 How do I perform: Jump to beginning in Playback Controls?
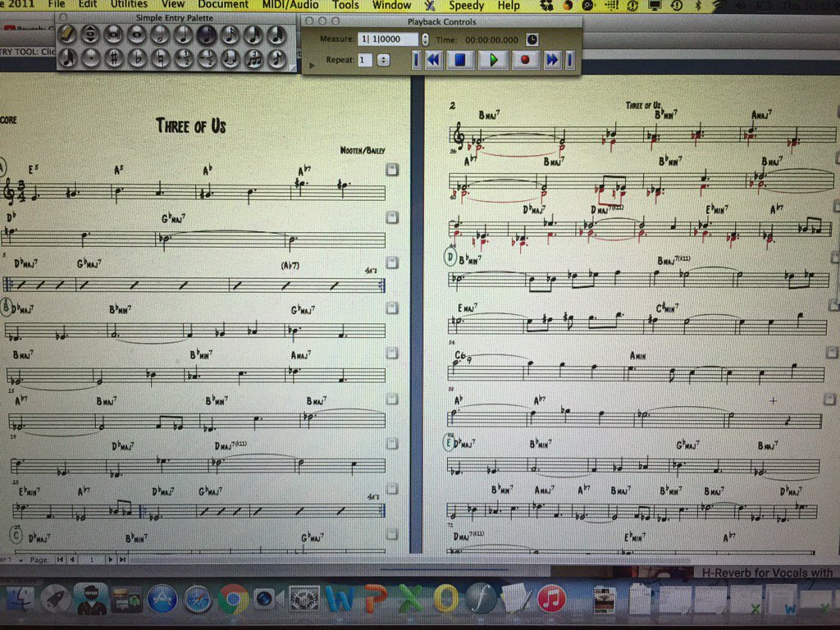(416, 59)
